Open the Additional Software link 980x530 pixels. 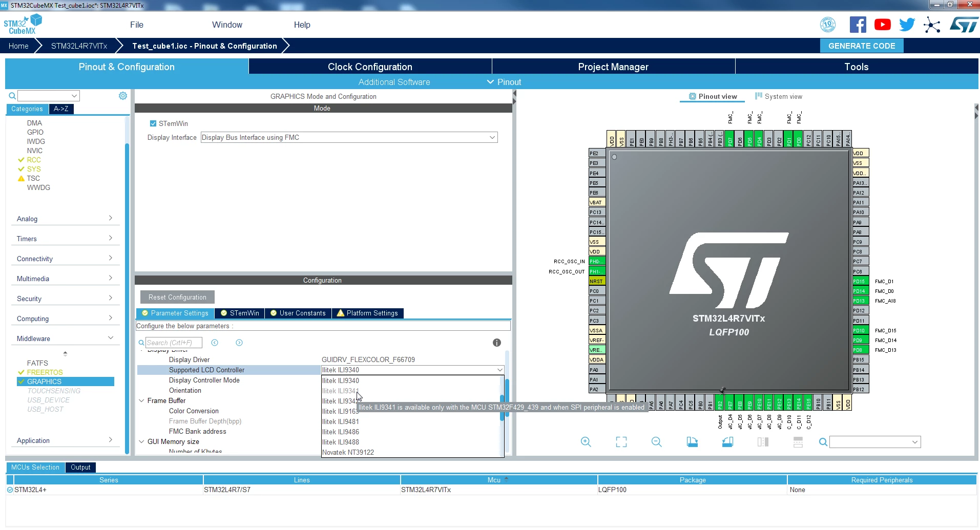[x=394, y=82]
